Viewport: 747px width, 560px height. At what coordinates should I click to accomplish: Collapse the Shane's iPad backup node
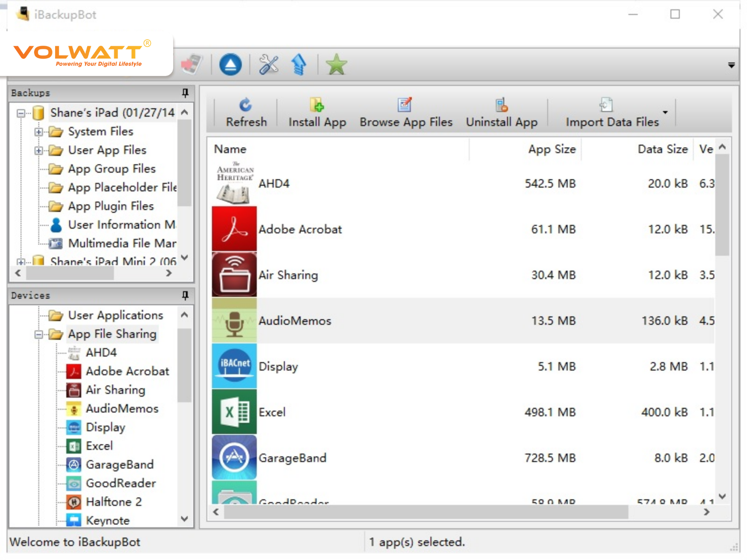click(x=21, y=113)
